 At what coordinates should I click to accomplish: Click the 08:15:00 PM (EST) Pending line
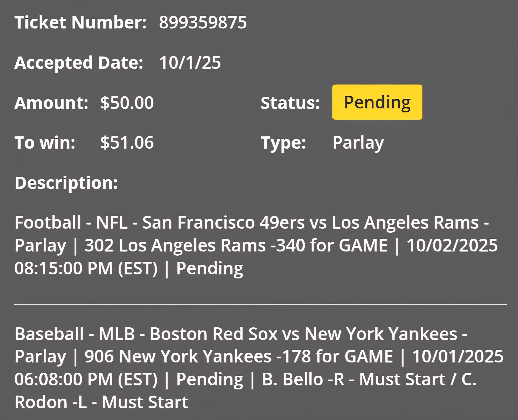(x=129, y=269)
